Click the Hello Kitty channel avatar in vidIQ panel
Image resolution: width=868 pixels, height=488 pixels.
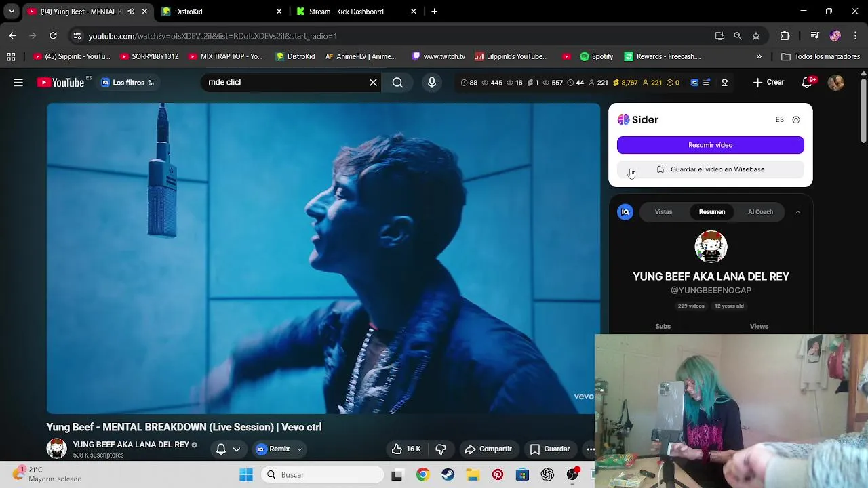[x=711, y=247]
